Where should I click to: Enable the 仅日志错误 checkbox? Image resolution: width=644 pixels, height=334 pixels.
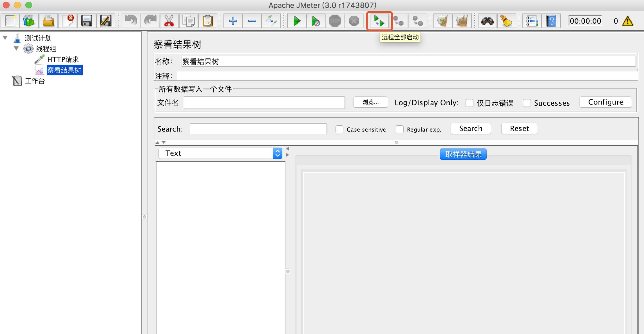469,103
